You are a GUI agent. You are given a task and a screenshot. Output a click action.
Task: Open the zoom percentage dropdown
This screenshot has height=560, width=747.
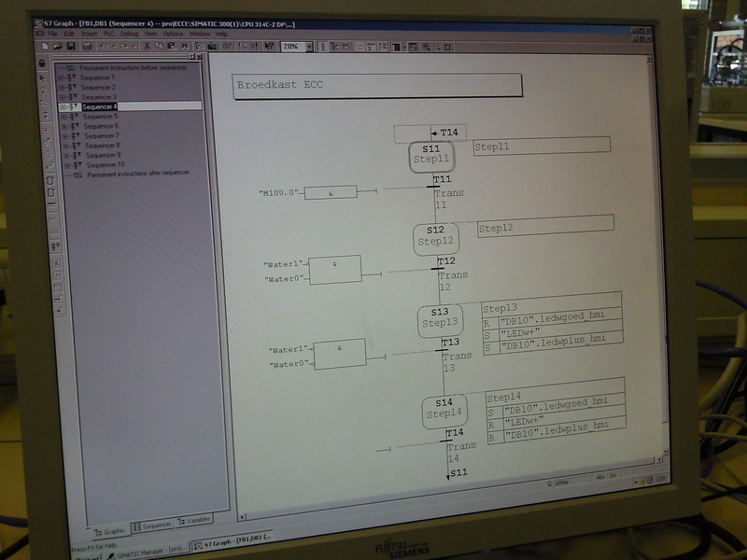(x=306, y=46)
